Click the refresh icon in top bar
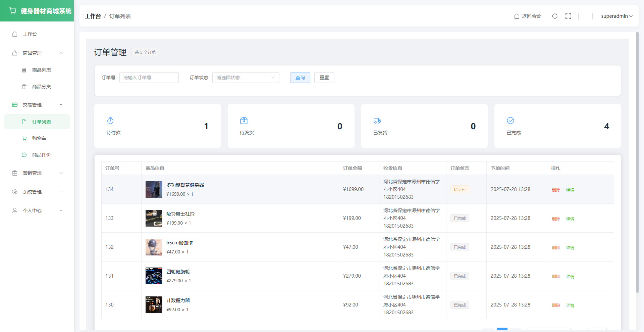The image size is (644, 332). 555,16
